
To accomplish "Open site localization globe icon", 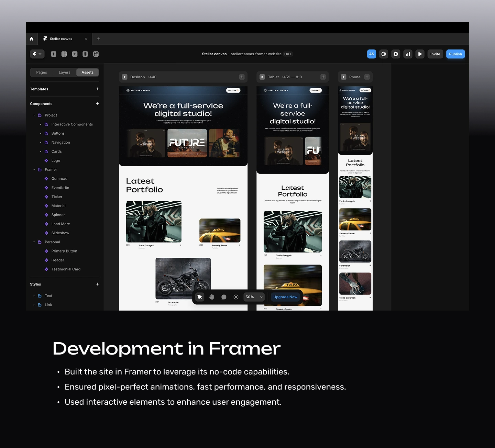I will [384, 54].
